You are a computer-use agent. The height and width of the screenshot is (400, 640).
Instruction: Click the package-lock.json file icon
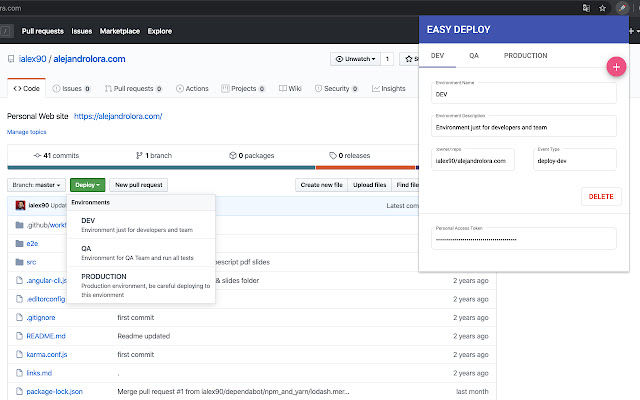pos(19,391)
